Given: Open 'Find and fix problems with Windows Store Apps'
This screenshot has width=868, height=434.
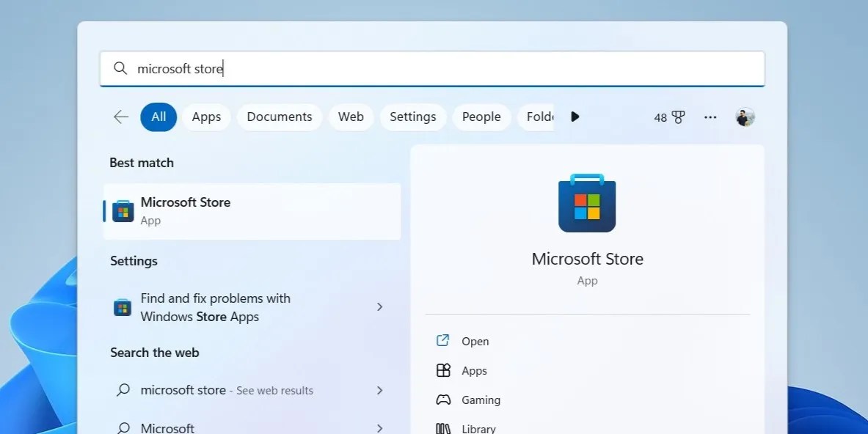Looking at the screenshot, I should pos(252,307).
